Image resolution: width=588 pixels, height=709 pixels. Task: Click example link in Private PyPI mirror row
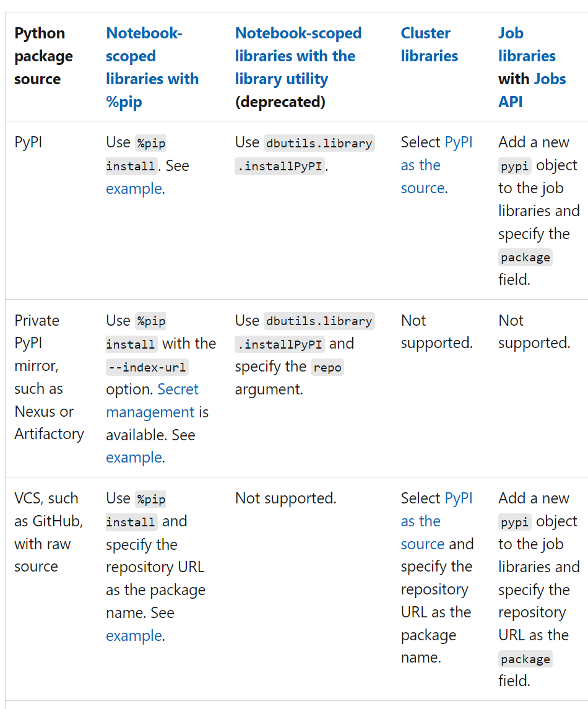point(134,458)
